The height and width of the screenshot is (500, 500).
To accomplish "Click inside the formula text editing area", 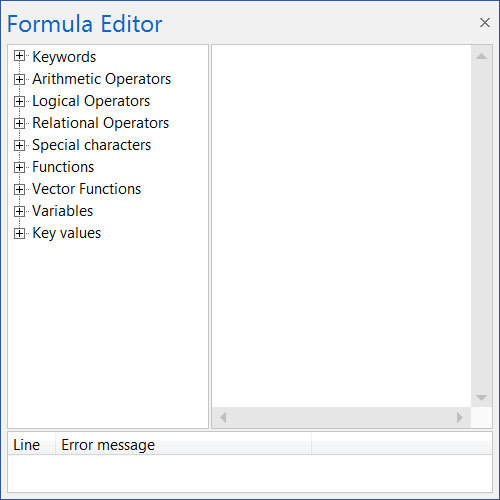I will [341, 226].
